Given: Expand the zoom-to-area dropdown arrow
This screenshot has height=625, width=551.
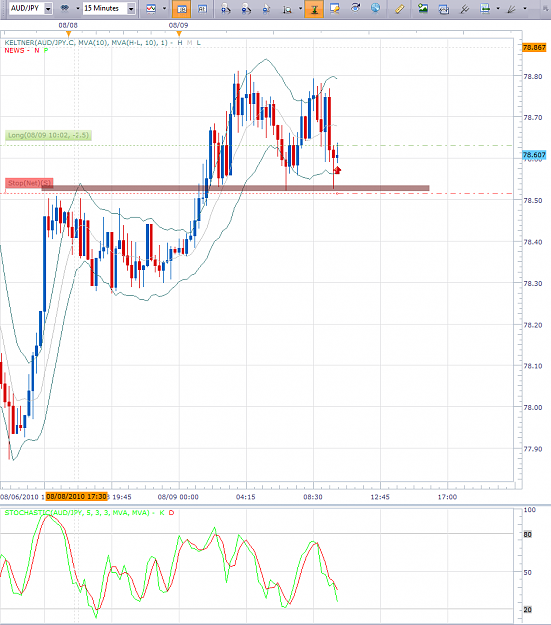Looking at the screenshot, I should click(300, 8).
